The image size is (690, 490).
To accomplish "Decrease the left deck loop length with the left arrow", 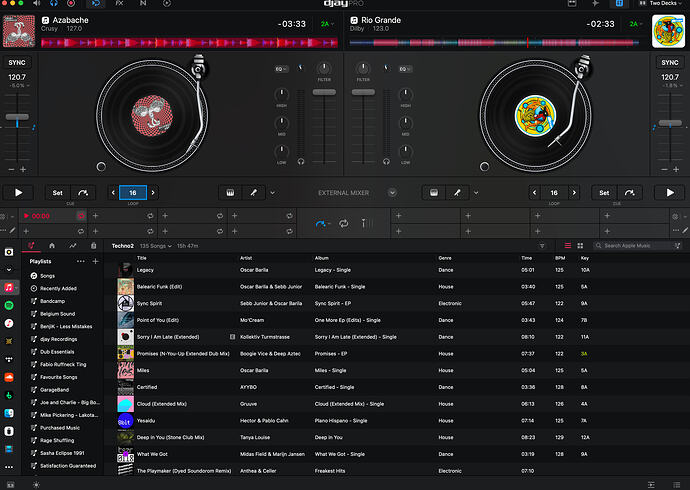I will 113,193.
